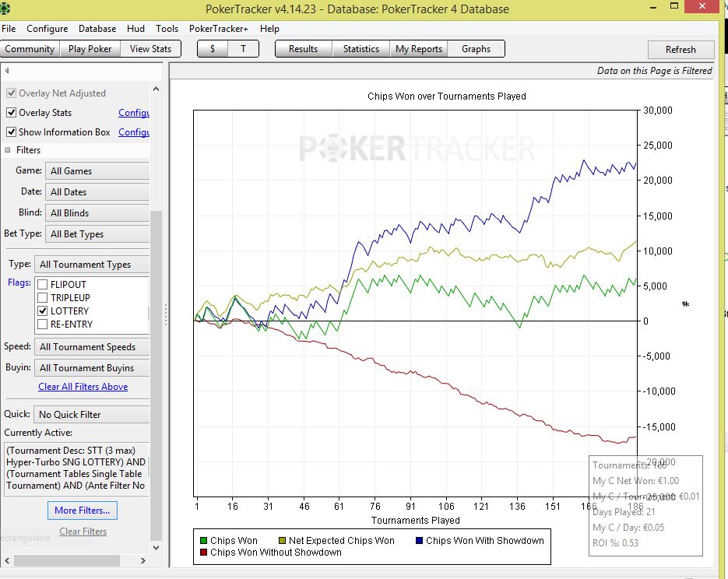Enable the RE-ENTRY flag checkbox

click(42, 325)
